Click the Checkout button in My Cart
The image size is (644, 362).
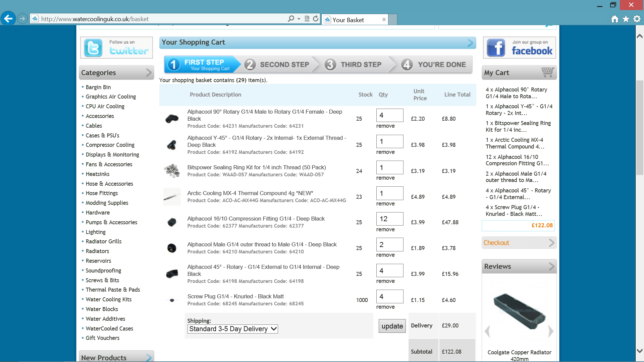519,243
